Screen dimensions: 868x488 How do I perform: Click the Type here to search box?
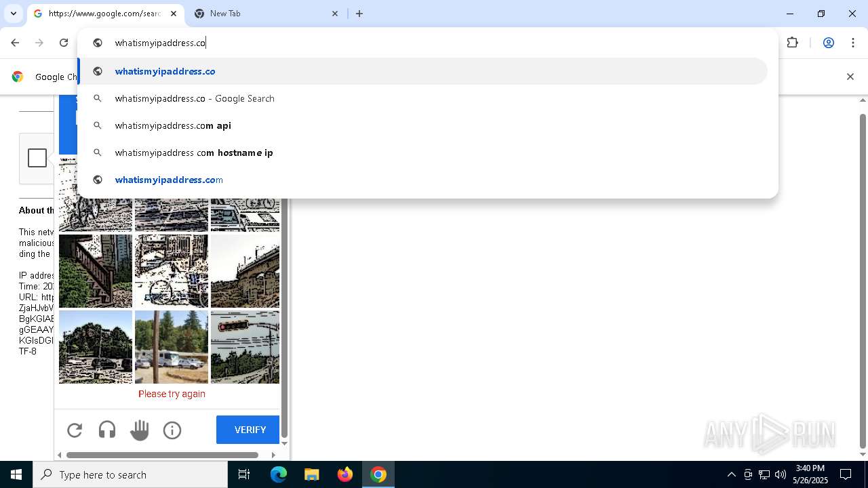(130, 474)
